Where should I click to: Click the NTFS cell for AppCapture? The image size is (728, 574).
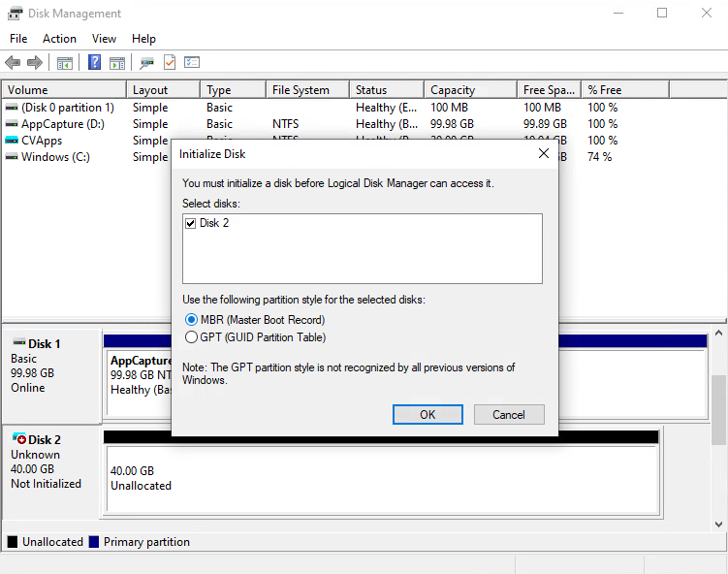[286, 124]
